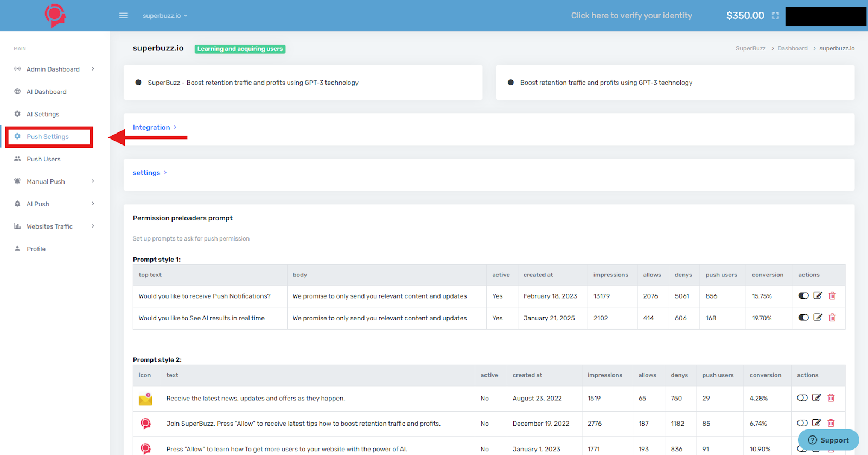Screen dimensions: 868x455
Task: Click 'SuperBuzz - Boost retention traffic' card
Action: tap(303, 83)
